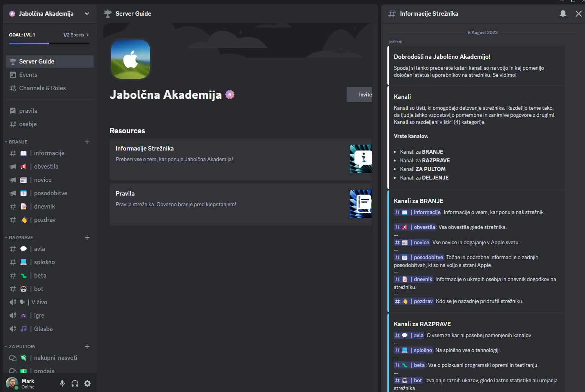Image resolution: width=585 pixels, height=392 pixels.
Task: Open the splošno channel in sidebar
Action: 50,262
